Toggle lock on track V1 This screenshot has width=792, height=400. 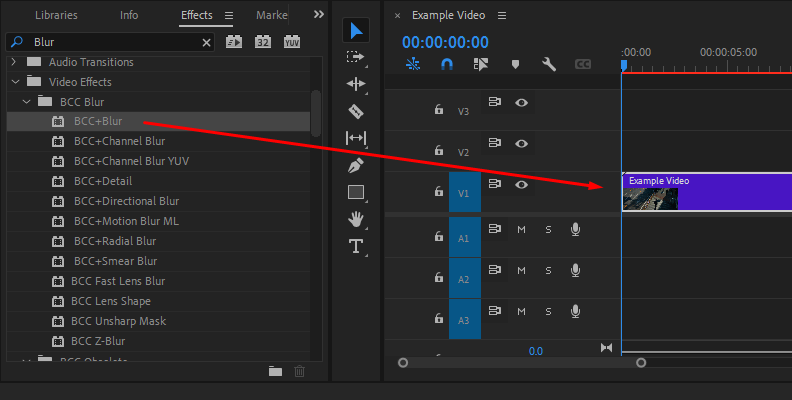coord(438,191)
